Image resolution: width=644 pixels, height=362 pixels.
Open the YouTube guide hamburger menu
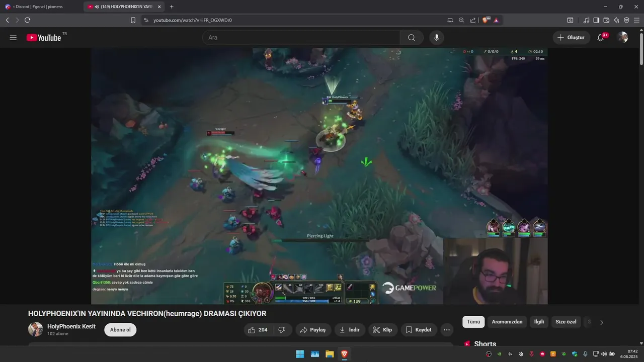point(13,38)
